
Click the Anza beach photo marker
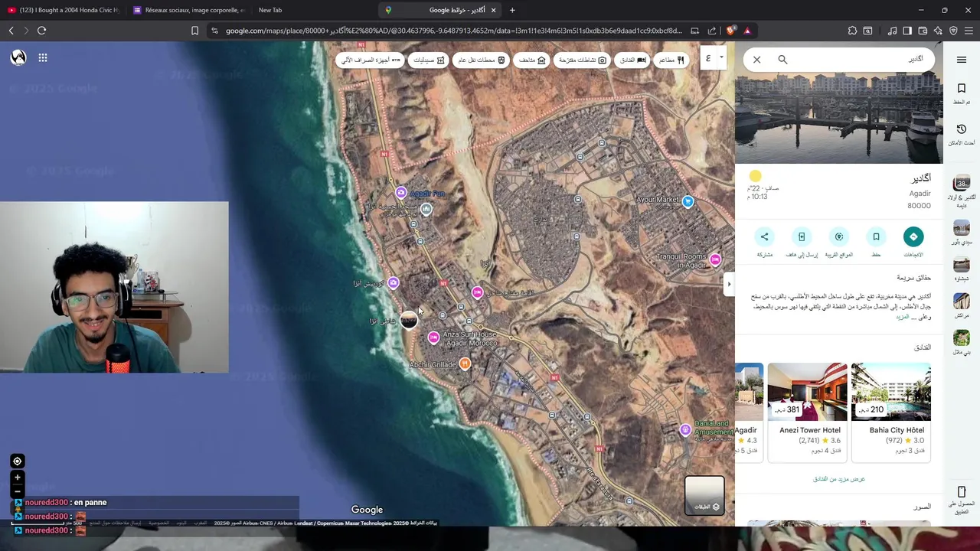409,320
